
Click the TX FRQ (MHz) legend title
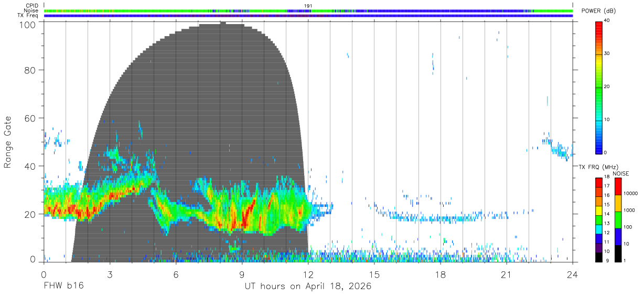[x=597, y=167]
